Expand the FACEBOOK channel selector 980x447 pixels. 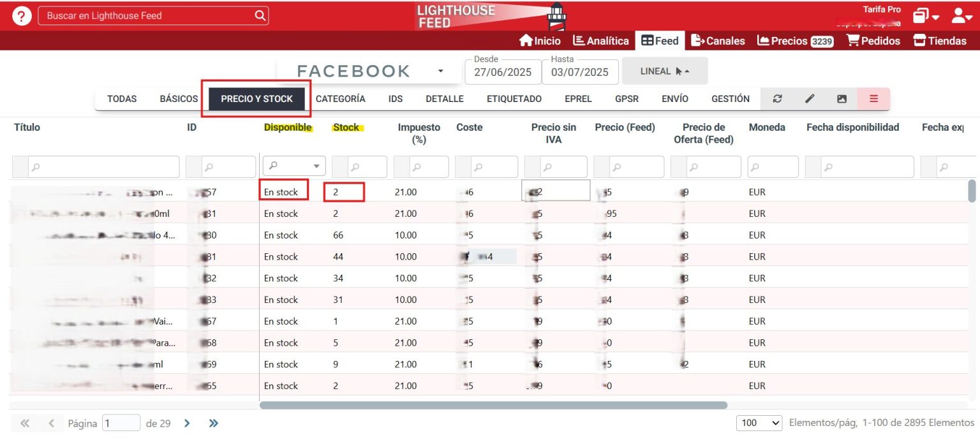pyautogui.click(x=369, y=71)
